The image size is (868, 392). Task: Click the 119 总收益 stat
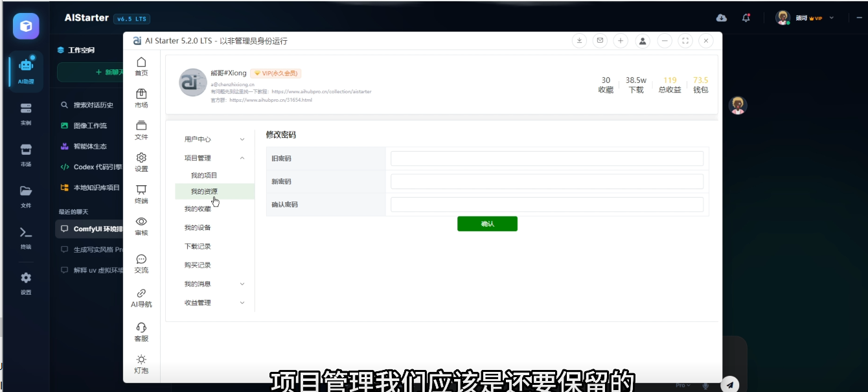point(670,85)
